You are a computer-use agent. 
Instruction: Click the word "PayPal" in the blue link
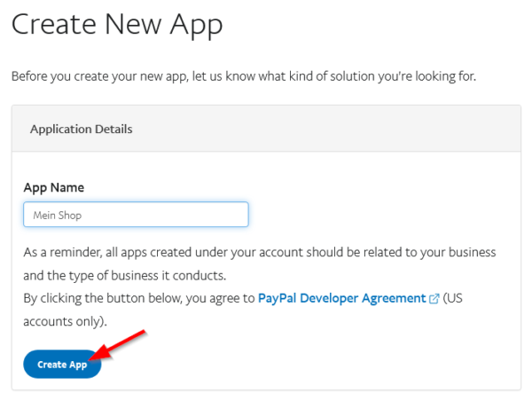[280, 298]
